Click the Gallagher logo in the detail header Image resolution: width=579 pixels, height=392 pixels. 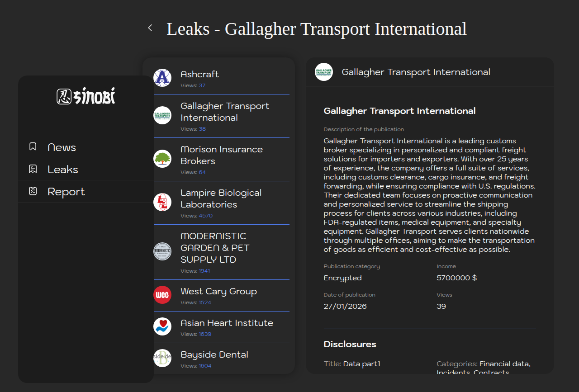point(324,72)
